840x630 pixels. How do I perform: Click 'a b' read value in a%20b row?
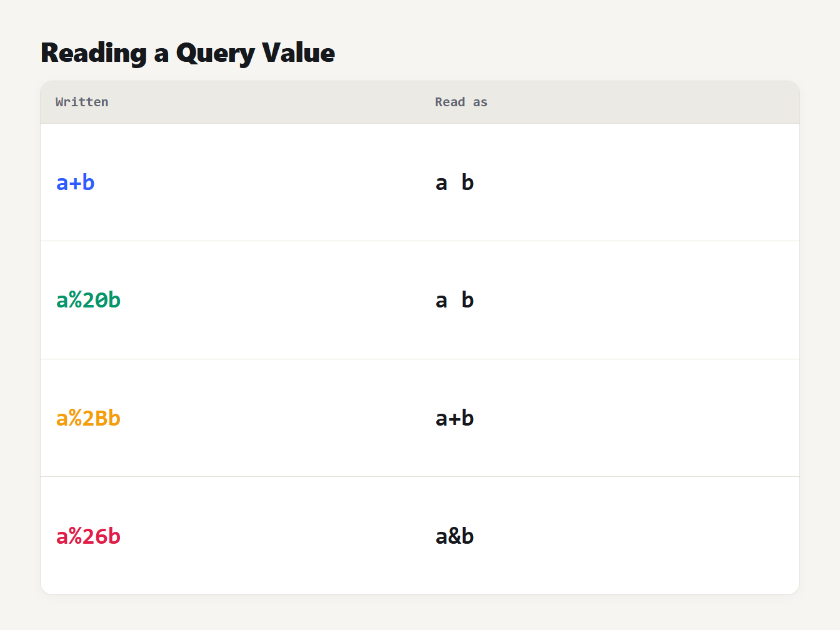tap(455, 300)
